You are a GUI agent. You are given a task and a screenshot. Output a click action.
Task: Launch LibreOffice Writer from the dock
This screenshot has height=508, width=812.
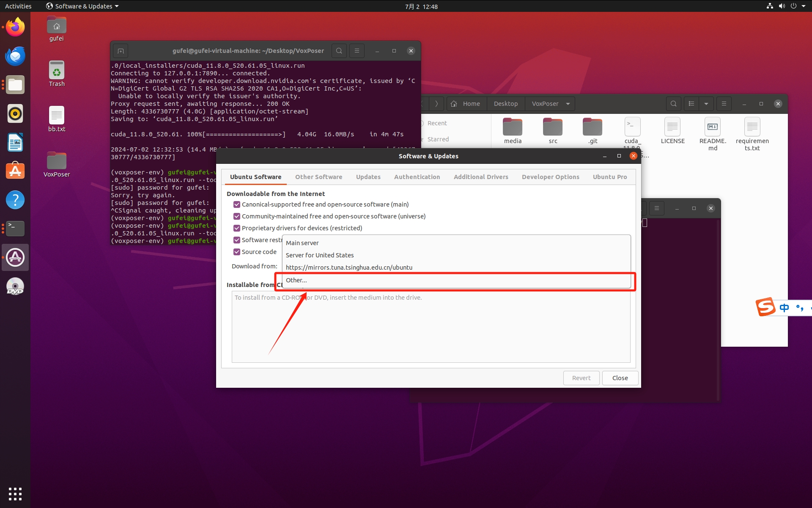pyautogui.click(x=15, y=142)
